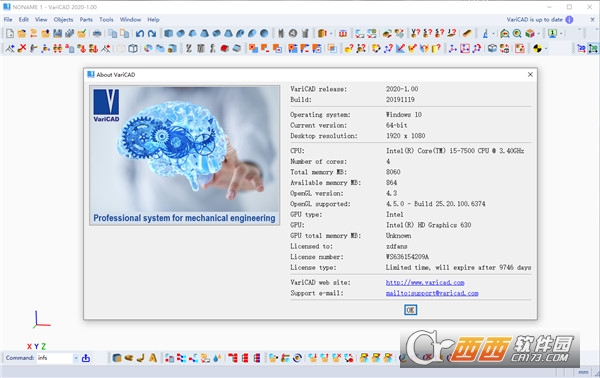
Task: Click the release value 2020-1.00
Action: [402, 89]
